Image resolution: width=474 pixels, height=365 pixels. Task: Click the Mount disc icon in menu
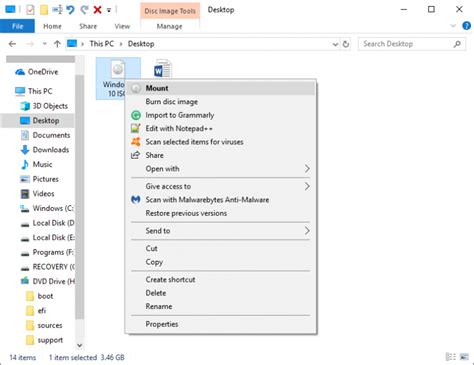(136, 88)
